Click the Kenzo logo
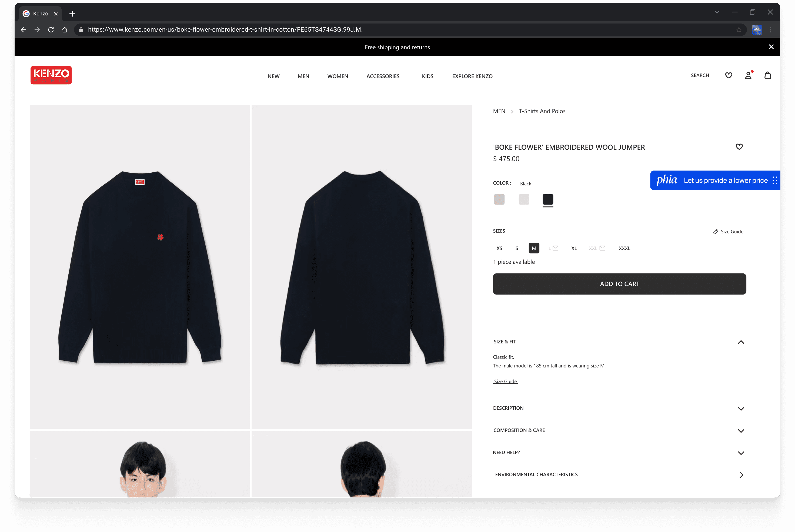This screenshot has width=795, height=532. [51, 75]
